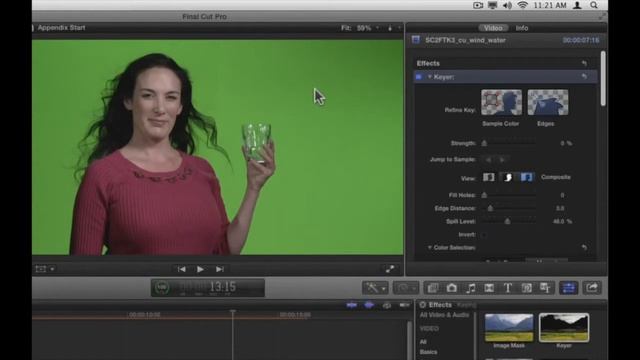Switch to the Video inspector tab
Image resolution: width=640 pixels, height=360 pixels.
[x=493, y=28]
